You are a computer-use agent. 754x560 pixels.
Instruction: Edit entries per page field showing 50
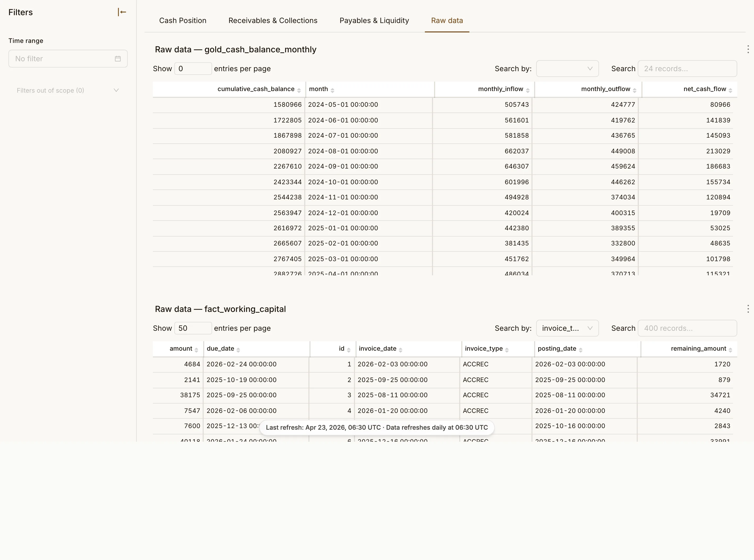click(x=193, y=328)
